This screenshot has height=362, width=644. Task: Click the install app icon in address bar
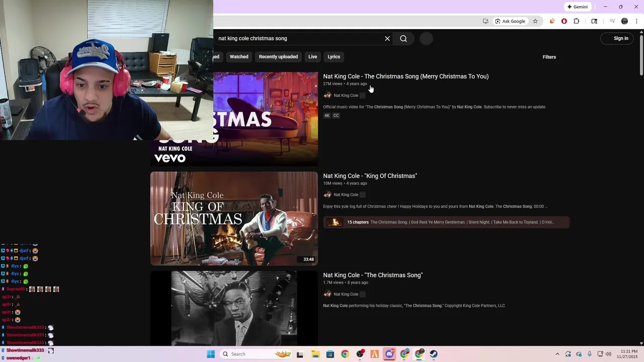click(486, 21)
